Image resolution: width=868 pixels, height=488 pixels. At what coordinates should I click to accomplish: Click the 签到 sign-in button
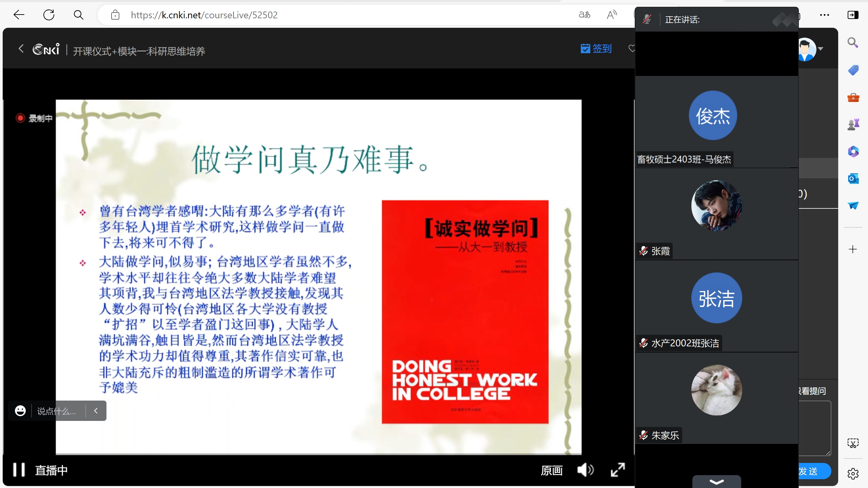click(x=596, y=48)
